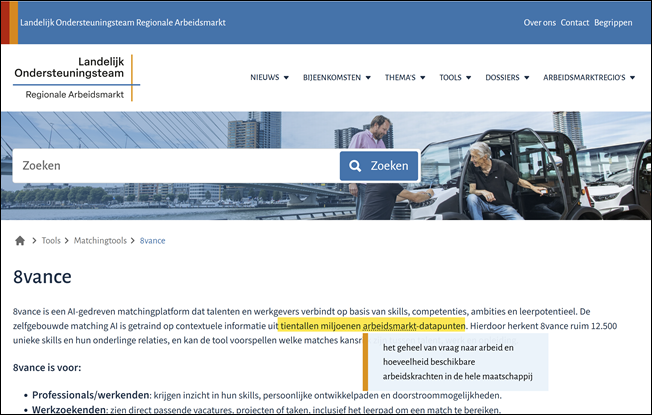This screenshot has width=652, height=415.
Task: Click the '8vance is voor:' subheading
Action: click(47, 368)
